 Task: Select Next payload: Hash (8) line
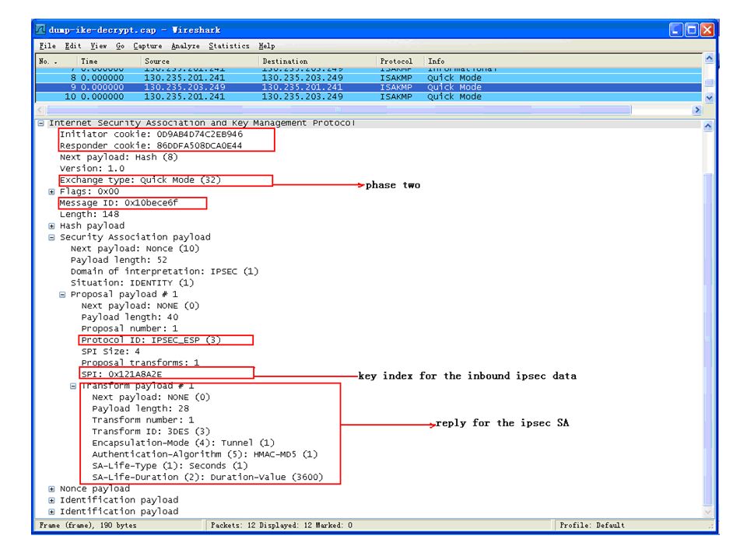118,157
